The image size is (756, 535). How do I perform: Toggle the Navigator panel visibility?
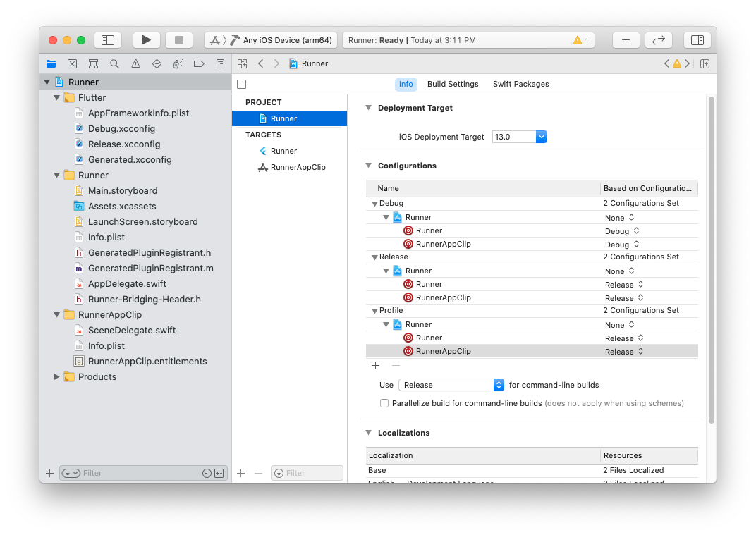108,40
